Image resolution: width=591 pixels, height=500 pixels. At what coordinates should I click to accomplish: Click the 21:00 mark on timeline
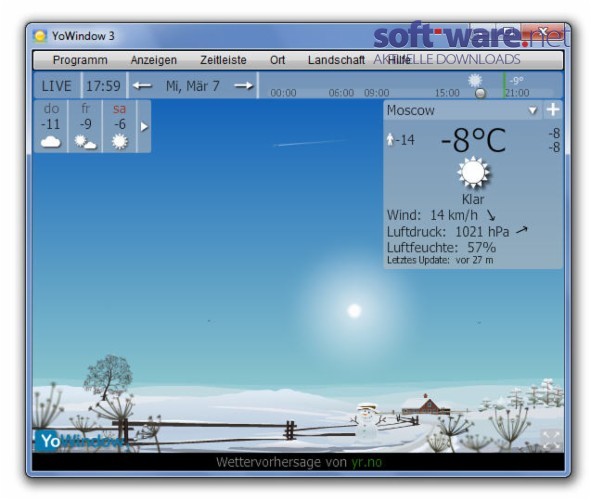pos(517,93)
